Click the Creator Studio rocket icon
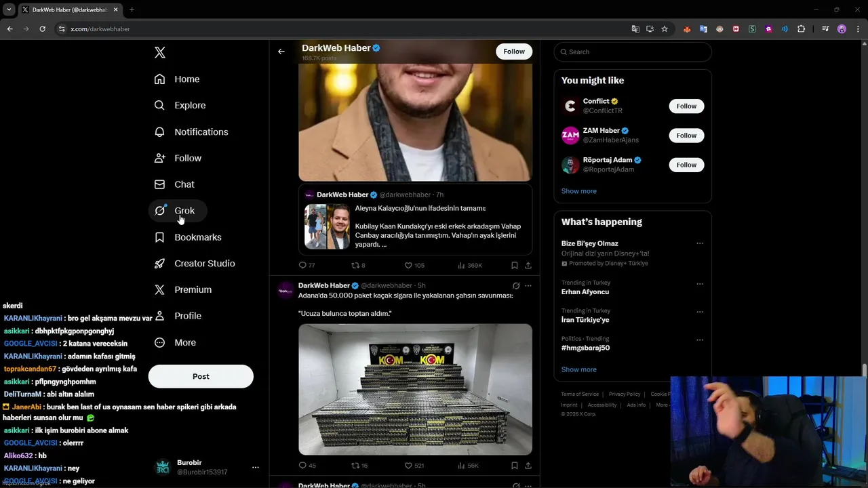The width and height of the screenshot is (868, 488). (159, 264)
